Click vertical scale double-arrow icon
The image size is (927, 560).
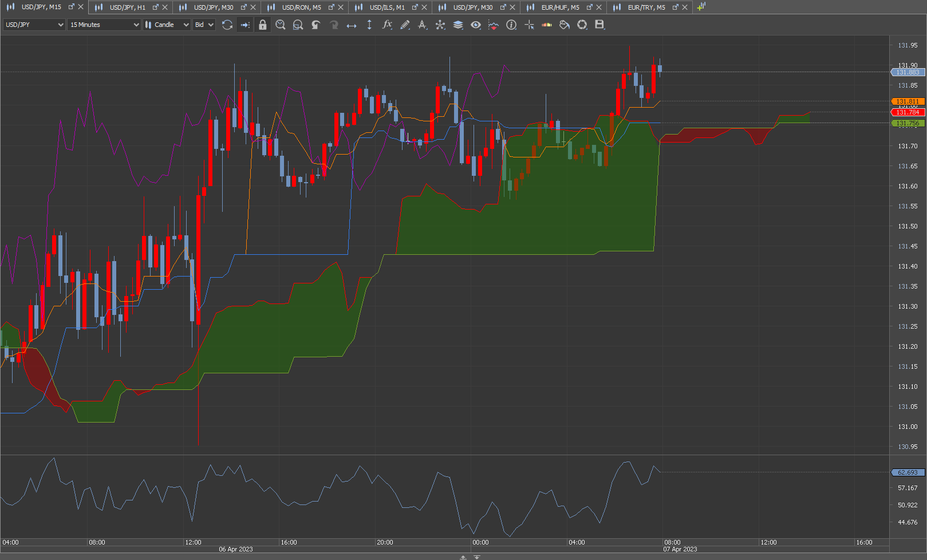coord(369,25)
